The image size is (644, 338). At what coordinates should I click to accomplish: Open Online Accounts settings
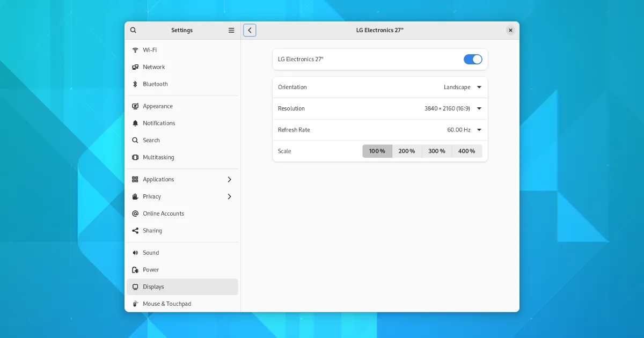pos(163,214)
